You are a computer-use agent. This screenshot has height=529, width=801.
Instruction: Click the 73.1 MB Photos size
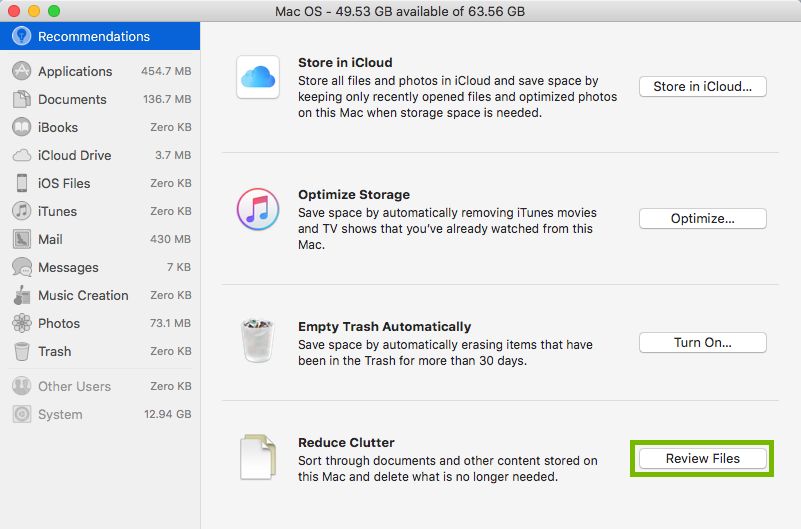click(170, 323)
